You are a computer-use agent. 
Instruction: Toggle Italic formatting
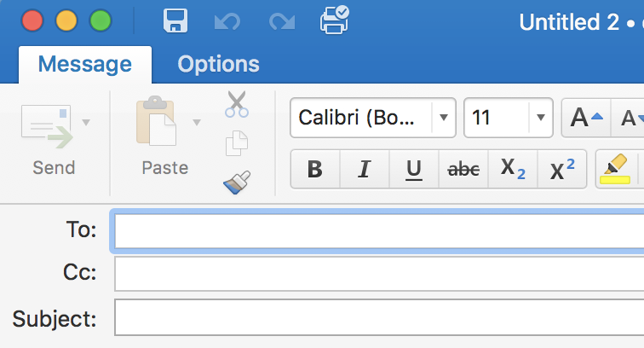[x=365, y=169]
